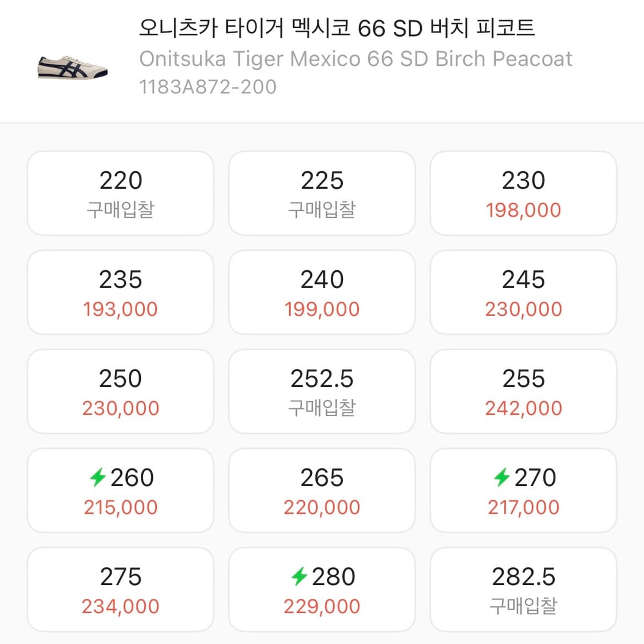Click the English product name Onitsuka Tiger Mexico 66
This screenshot has height=644, width=644.
pos(355,58)
